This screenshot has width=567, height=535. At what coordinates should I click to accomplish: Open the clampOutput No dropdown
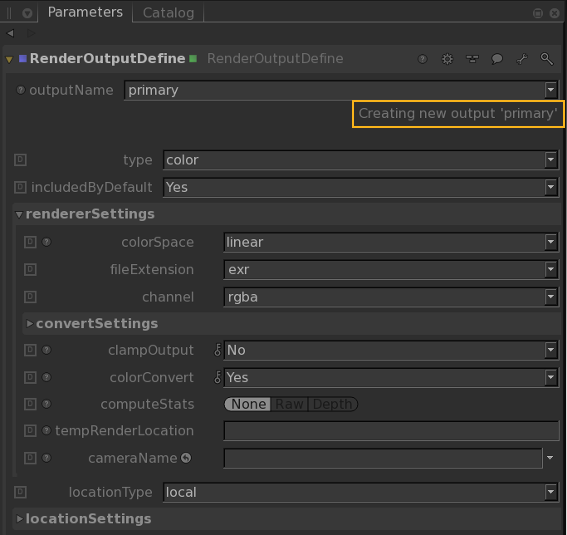[391, 350]
